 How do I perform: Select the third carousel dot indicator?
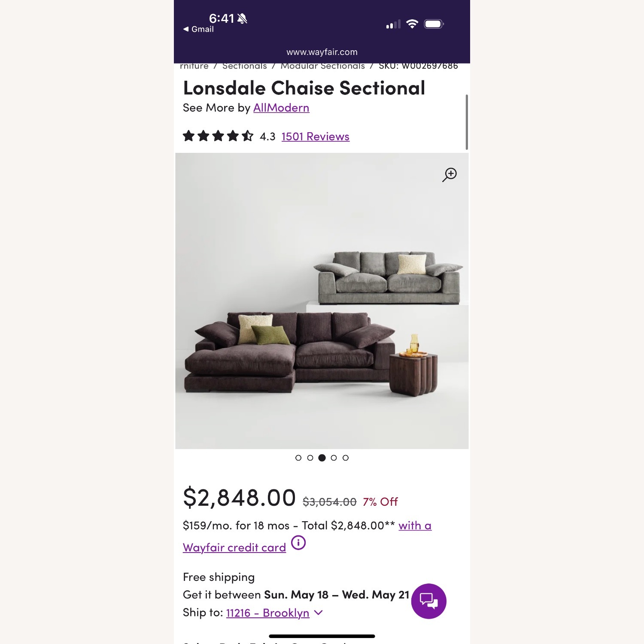[321, 458]
